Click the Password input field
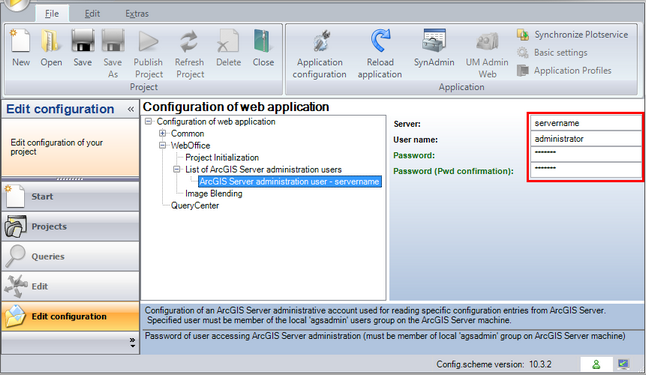 pyautogui.click(x=585, y=155)
